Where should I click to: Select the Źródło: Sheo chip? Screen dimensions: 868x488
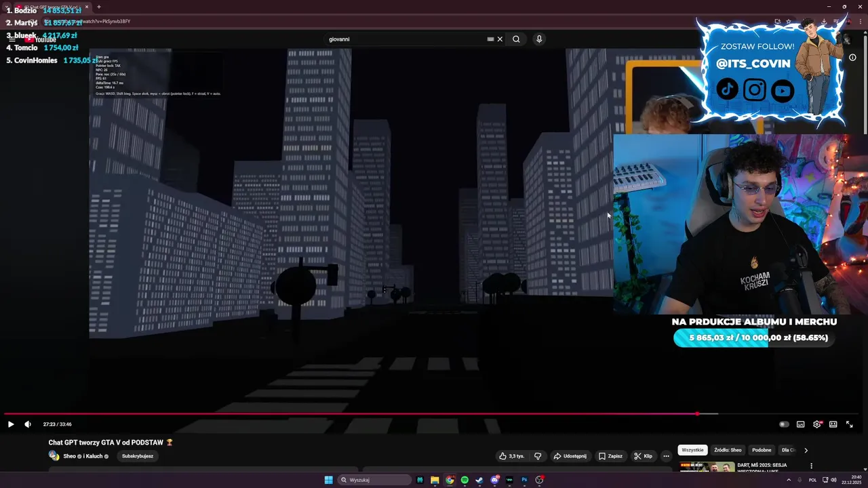pyautogui.click(x=728, y=450)
